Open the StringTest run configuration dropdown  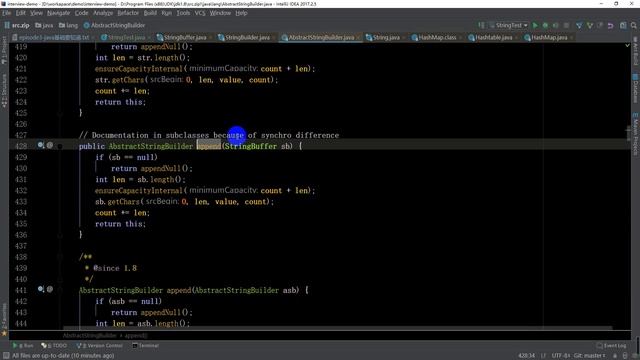coord(508,25)
